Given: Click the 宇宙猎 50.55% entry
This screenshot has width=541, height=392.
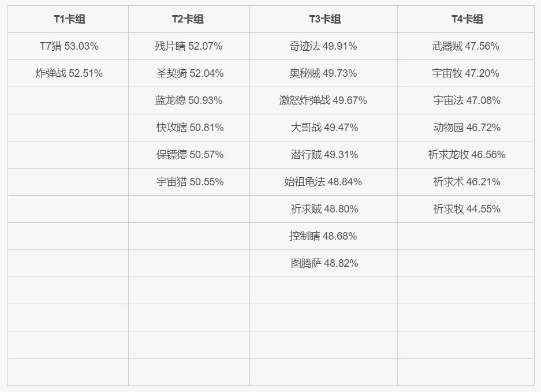Looking at the screenshot, I should tap(189, 182).
